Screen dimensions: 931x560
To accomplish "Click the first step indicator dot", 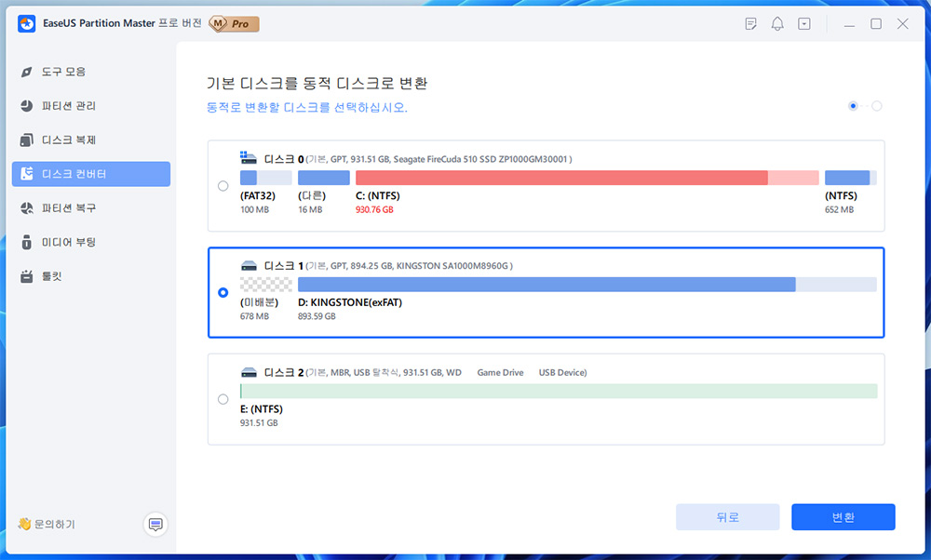I will tap(853, 106).
